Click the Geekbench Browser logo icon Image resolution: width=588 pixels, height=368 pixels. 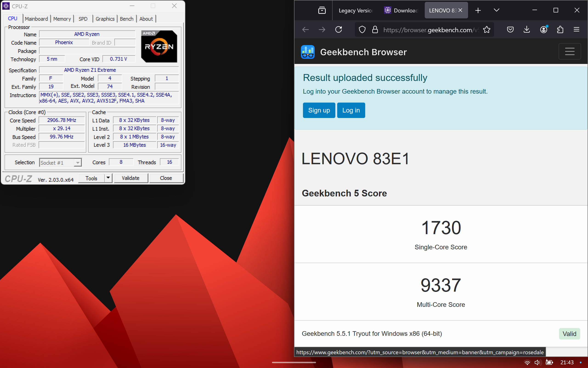308,52
